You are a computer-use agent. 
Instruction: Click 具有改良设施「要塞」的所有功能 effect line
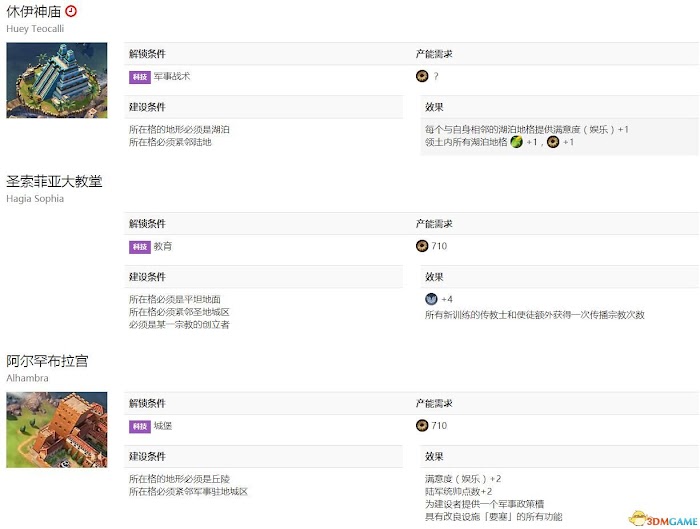point(493,517)
